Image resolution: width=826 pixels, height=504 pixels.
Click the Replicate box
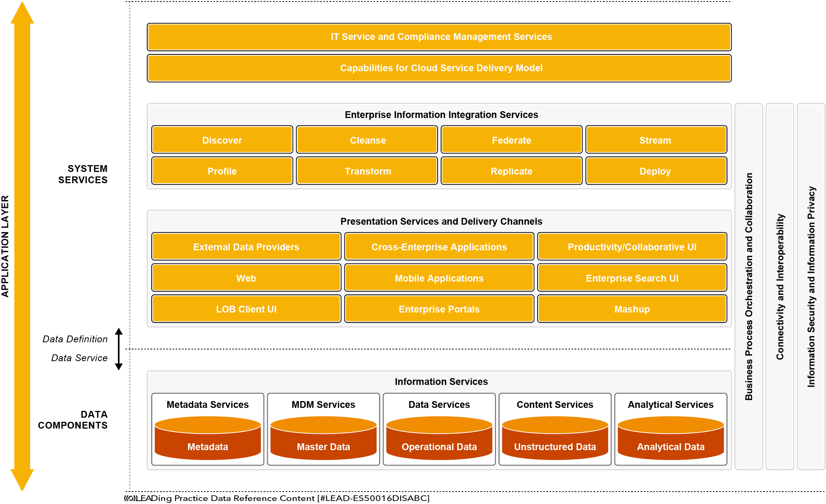512,171
